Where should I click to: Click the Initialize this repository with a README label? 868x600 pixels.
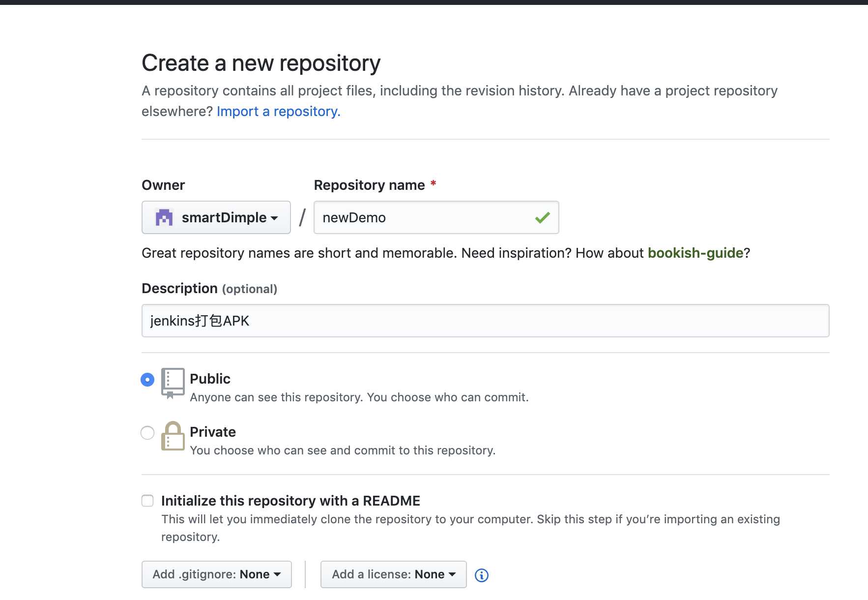(x=290, y=501)
